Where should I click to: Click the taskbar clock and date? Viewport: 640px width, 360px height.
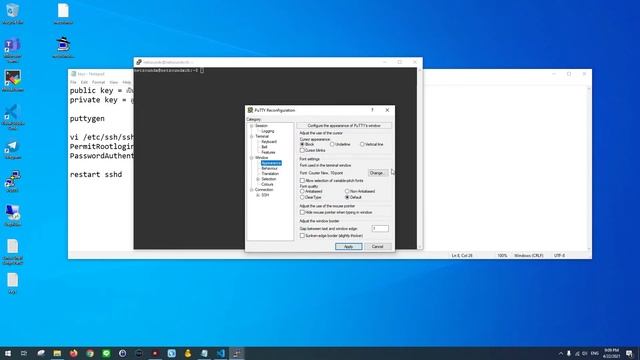coord(612,353)
